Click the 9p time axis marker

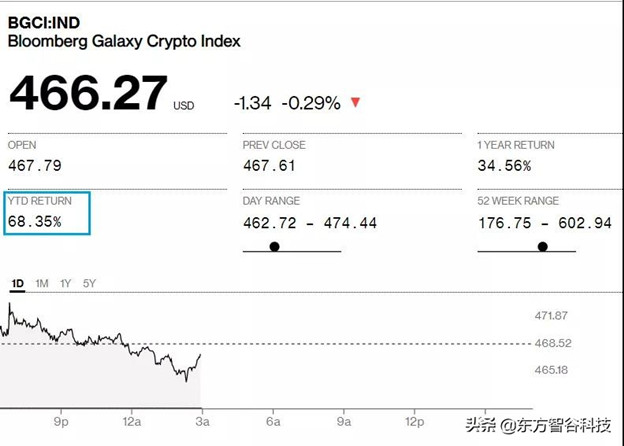pyautogui.click(x=61, y=422)
